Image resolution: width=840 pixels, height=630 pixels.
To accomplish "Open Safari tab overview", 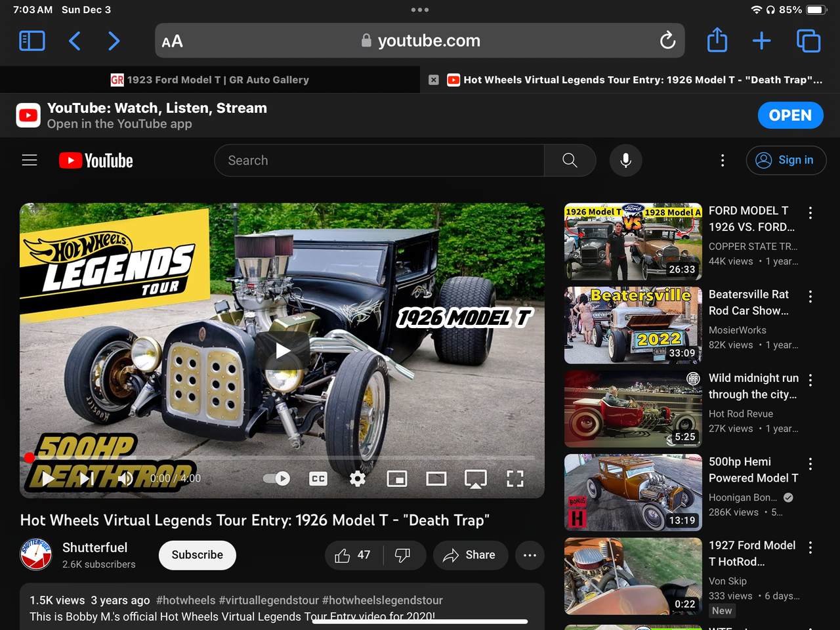I will coord(808,41).
